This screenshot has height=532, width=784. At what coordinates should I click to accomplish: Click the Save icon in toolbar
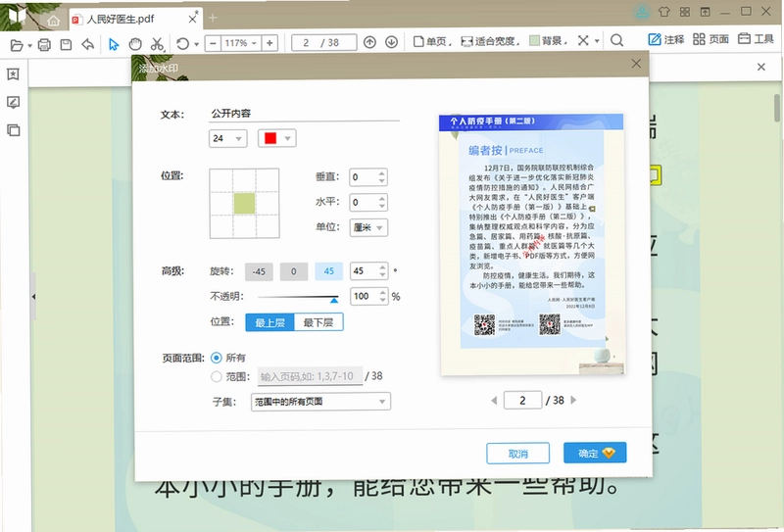[x=66, y=44]
